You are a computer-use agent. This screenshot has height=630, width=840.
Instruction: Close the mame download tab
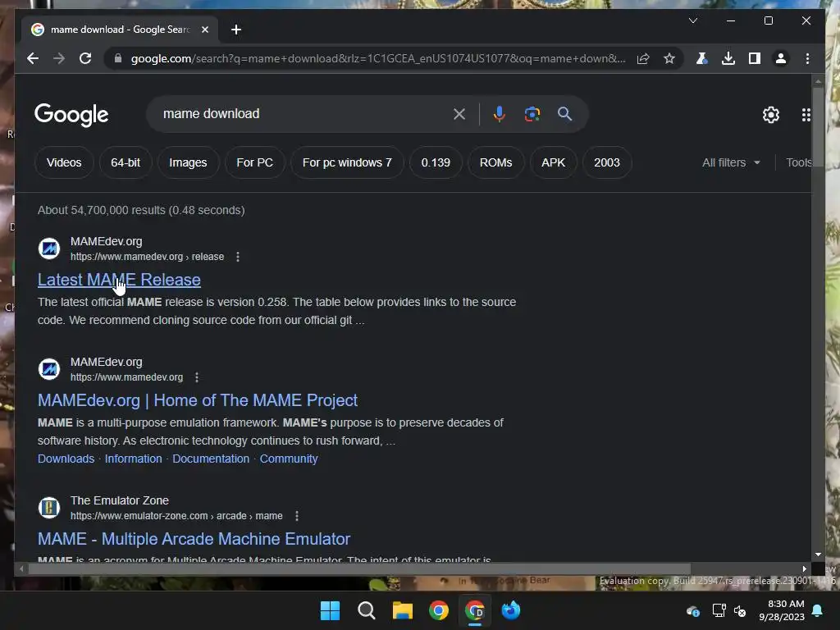pos(204,30)
